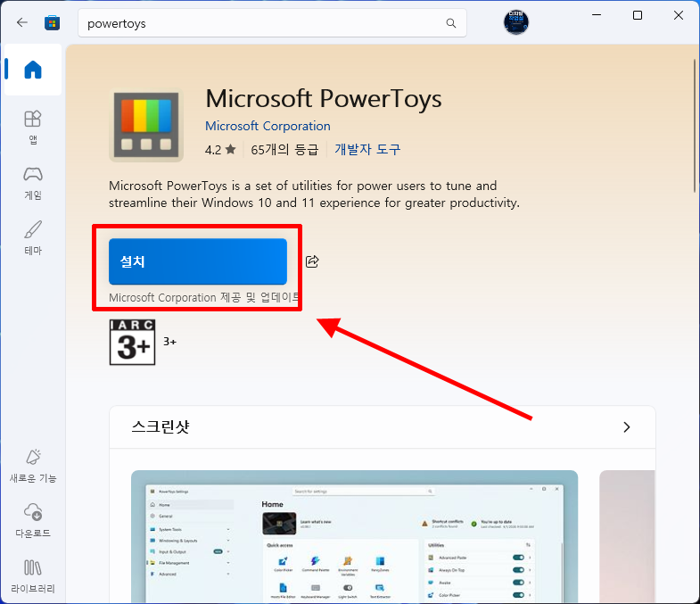Open the 다운로드 (Downloads) section
The image size is (700, 604).
click(x=33, y=521)
